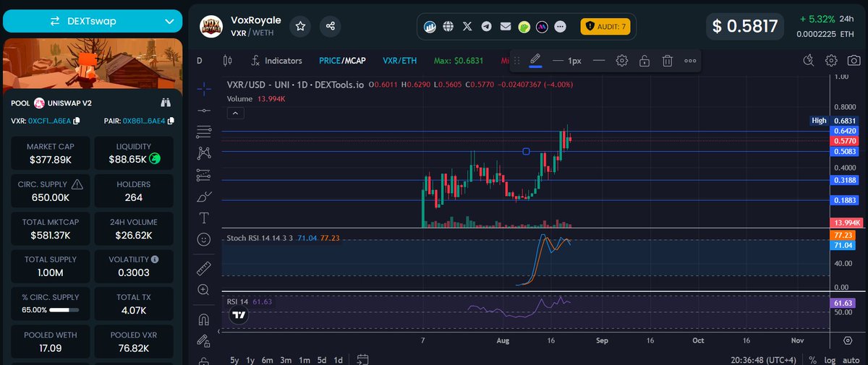
Task: Take a chart snapshot with camera icon
Action: click(853, 61)
